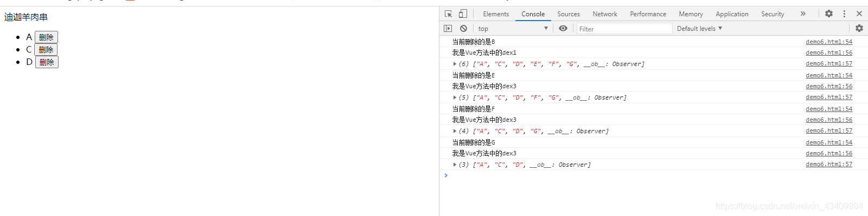Open the Security tab
This screenshot has height=216, width=868.
pos(773,14)
